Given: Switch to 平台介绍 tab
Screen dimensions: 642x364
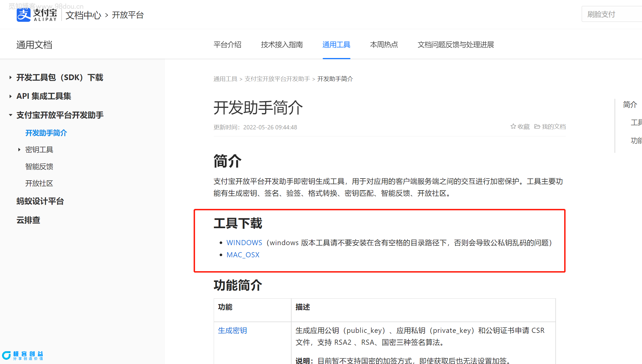Looking at the screenshot, I should point(227,45).
